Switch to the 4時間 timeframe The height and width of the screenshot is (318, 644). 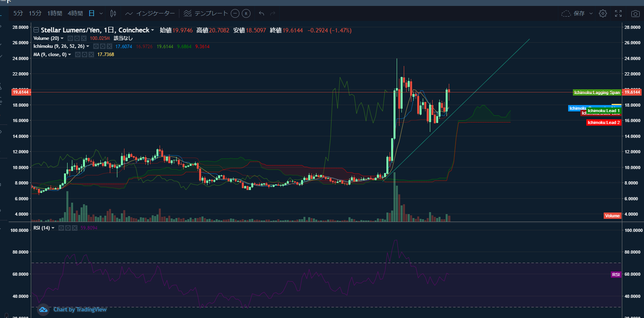click(x=75, y=13)
